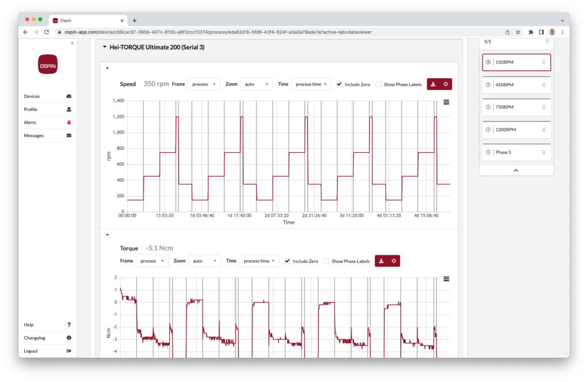Collapse the Speed chart panel

pyautogui.click(x=107, y=68)
